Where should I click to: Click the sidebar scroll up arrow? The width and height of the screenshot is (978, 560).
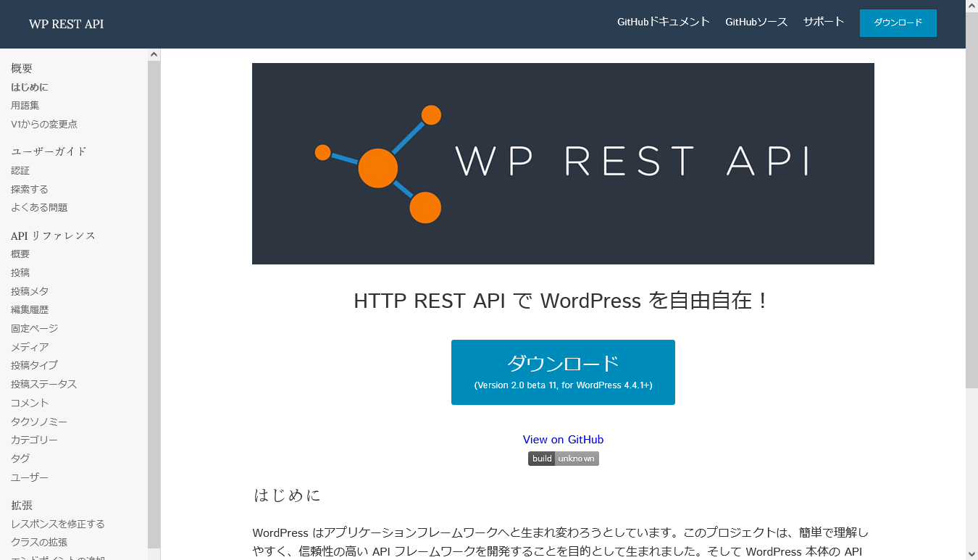click(154, 54)
